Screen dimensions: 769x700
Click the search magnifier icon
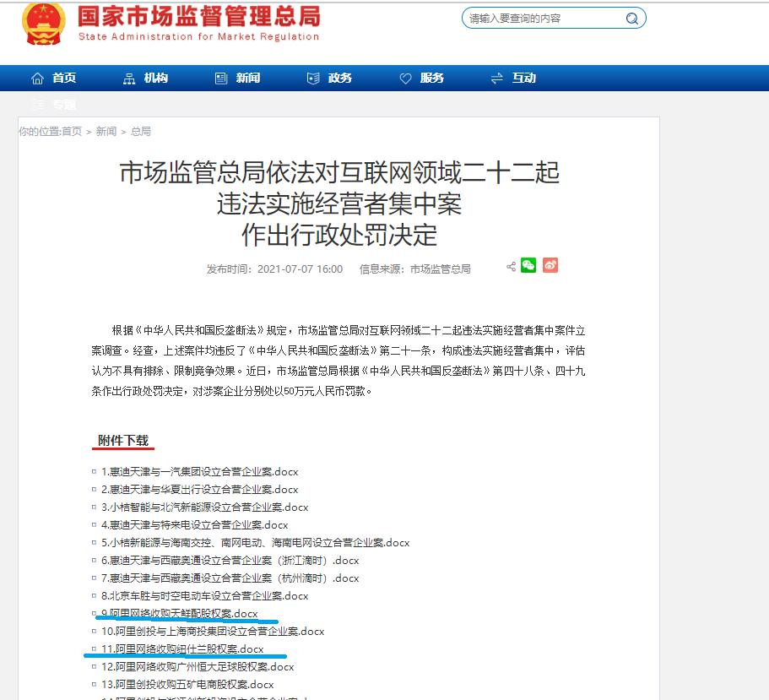[x=631, y=18]
